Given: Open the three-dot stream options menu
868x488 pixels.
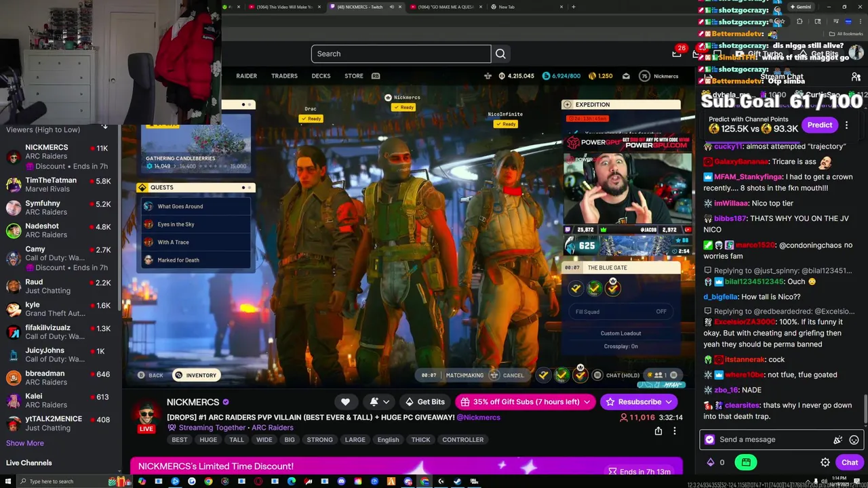Looking at the screenshot, I should click(x=674, y=431).
